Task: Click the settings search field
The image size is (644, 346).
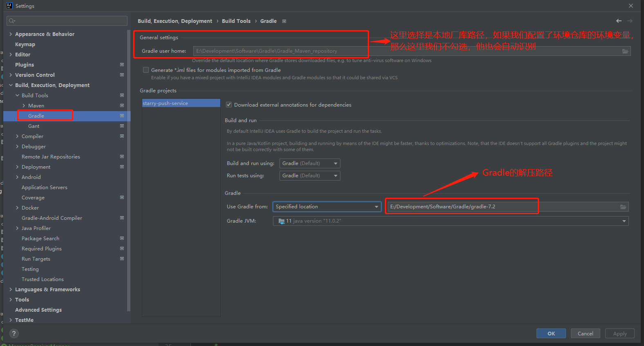Action: (x=67, y=21)
